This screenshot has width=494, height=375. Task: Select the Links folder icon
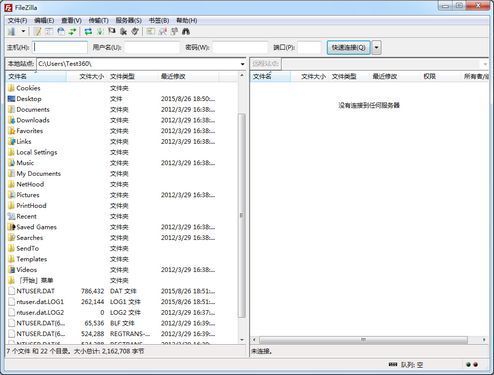point(11,141)
